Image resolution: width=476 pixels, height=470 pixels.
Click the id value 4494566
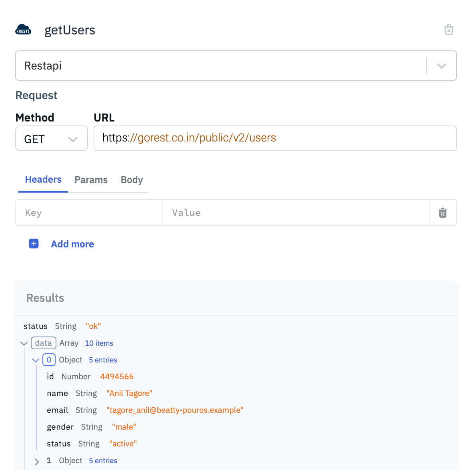click(x=116, y=376)
